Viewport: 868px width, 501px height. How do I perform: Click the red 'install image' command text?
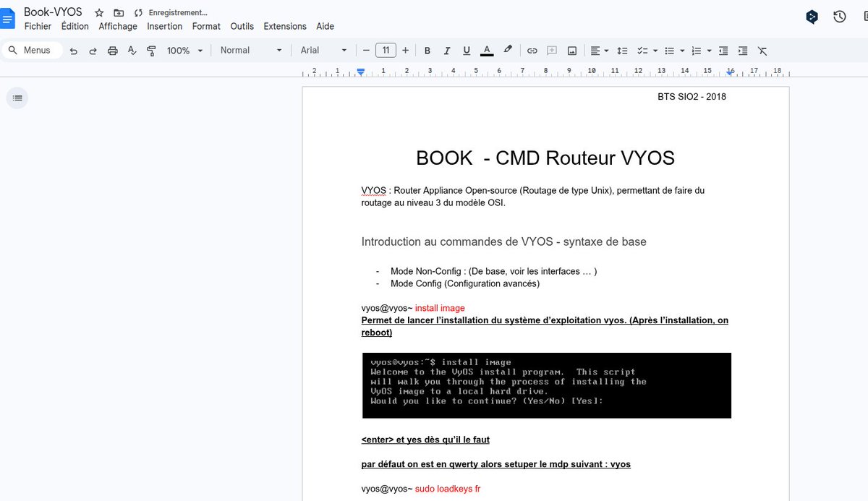(x=440, y=308)
